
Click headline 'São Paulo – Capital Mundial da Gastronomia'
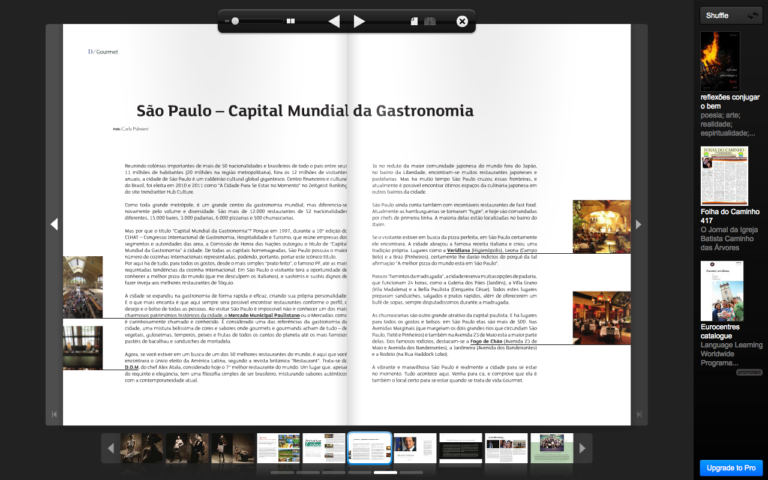tap(305, 111)
